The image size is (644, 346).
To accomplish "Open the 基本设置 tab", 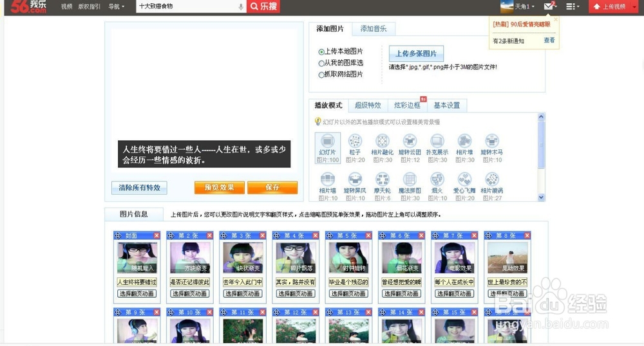I will (447, 105).
